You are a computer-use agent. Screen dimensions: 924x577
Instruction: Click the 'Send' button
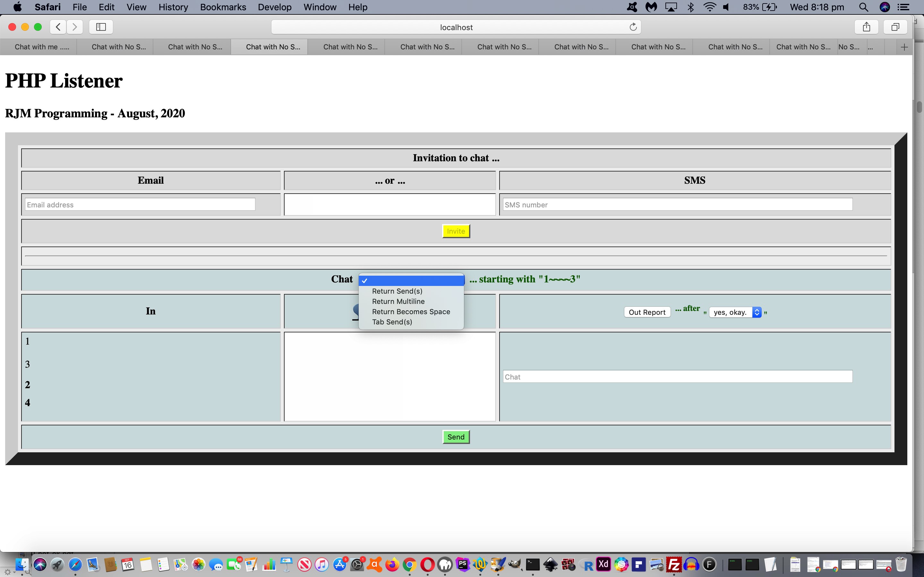(456, 437)
